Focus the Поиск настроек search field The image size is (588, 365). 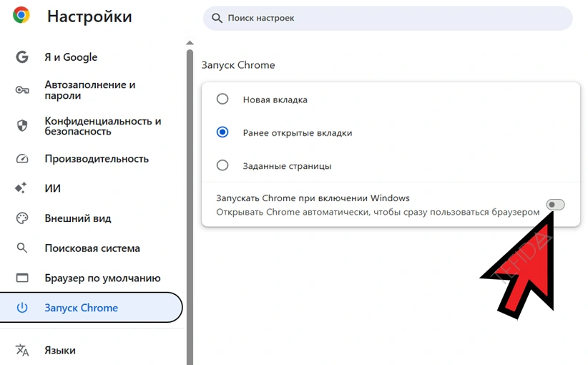(388, 18)
